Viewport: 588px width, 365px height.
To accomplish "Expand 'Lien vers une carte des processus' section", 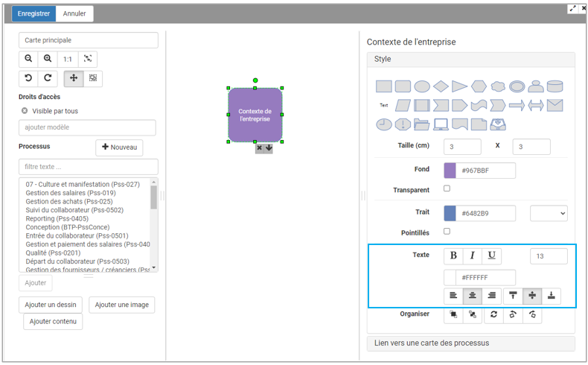I will (x=470, y=343).
